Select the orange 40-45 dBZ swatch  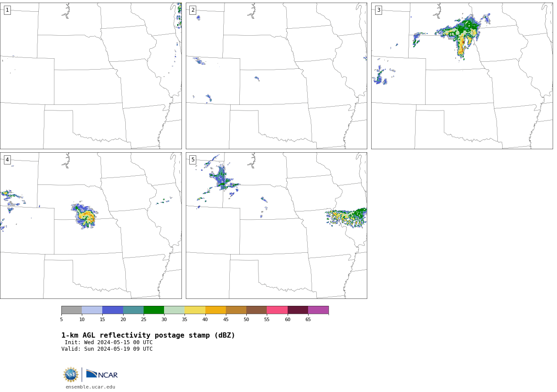click(x=215, y=310)
